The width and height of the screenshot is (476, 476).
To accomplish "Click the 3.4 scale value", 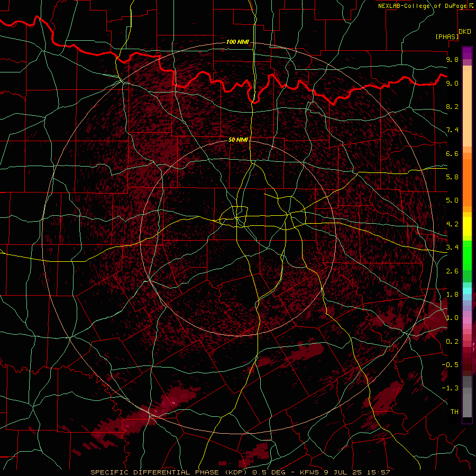I will tap(452, 248).
